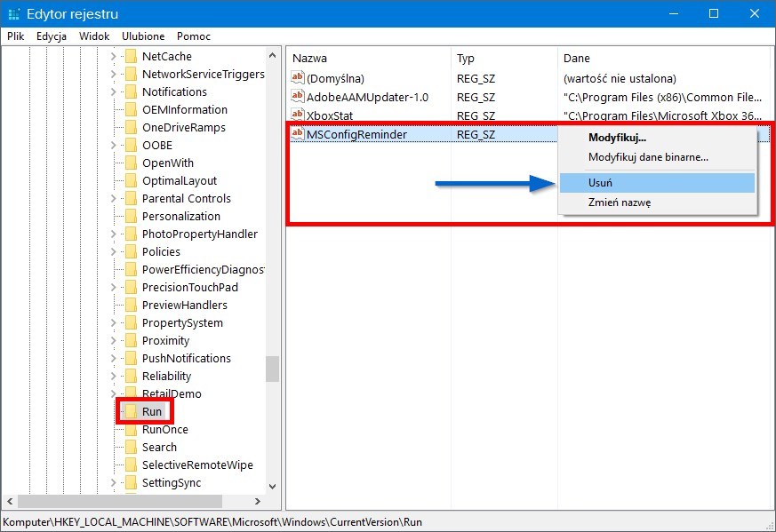
Task: Click the SelectiveRemoteWipe folder icon
Action: coord(132,465)
